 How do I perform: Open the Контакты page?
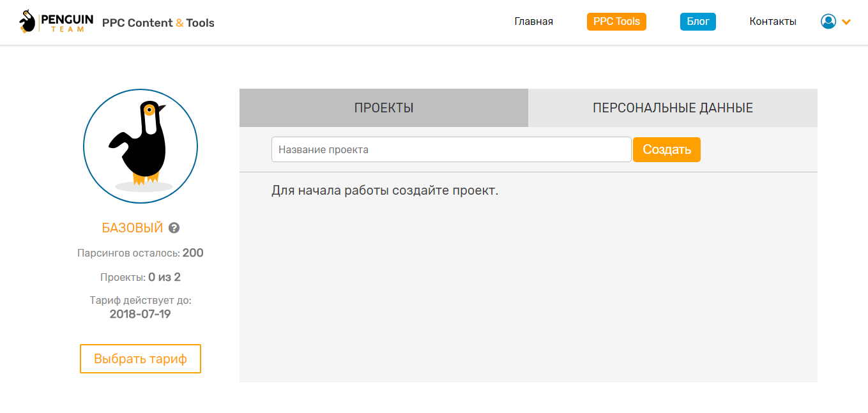point(772,21)
